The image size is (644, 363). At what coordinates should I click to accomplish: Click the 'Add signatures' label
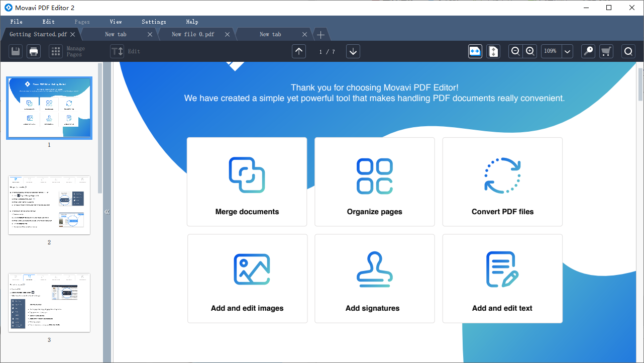pos(373,308)
